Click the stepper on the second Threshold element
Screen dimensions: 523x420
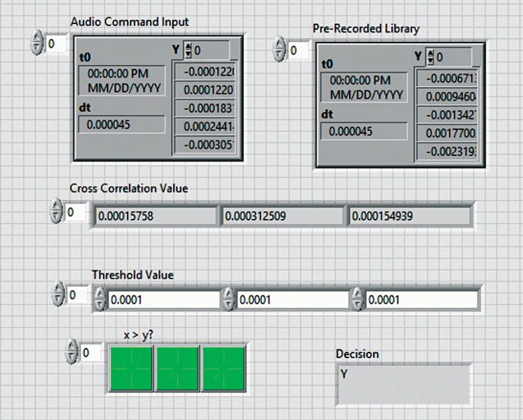tap(229, 300)
